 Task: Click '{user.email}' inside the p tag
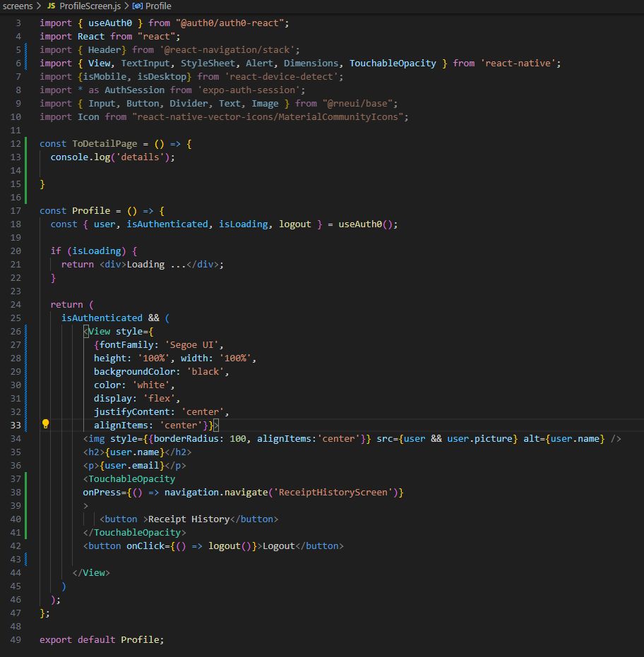point(131,466)
